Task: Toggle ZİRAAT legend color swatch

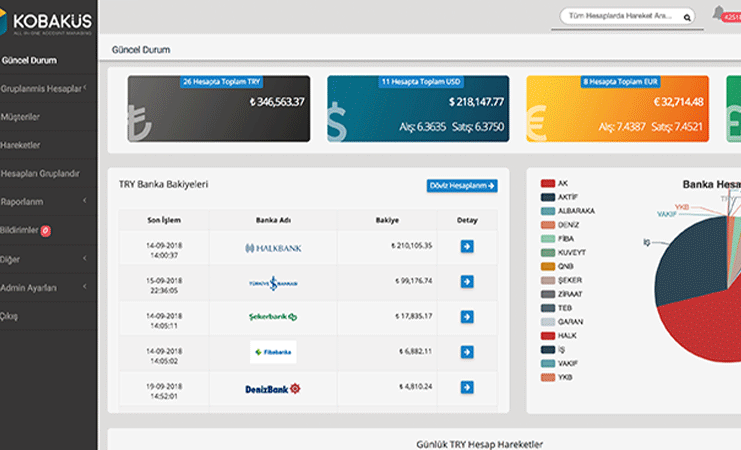Action: pos(548,294)
